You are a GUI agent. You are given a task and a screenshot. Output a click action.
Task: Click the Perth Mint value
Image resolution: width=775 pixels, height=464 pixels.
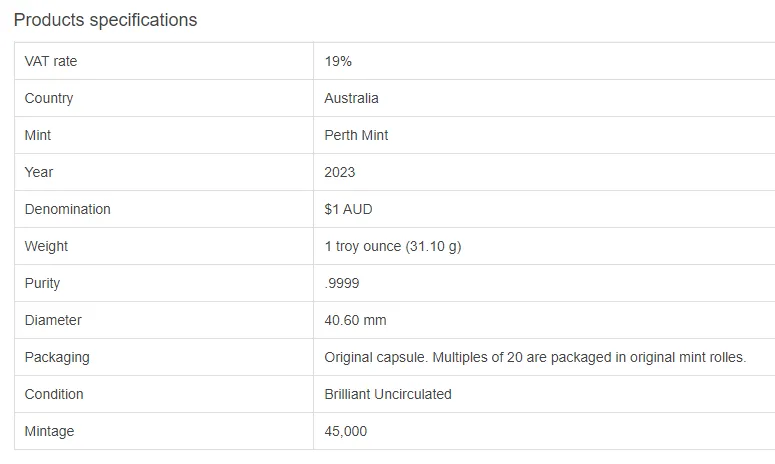pyautogui.click(x=356, y=135)
